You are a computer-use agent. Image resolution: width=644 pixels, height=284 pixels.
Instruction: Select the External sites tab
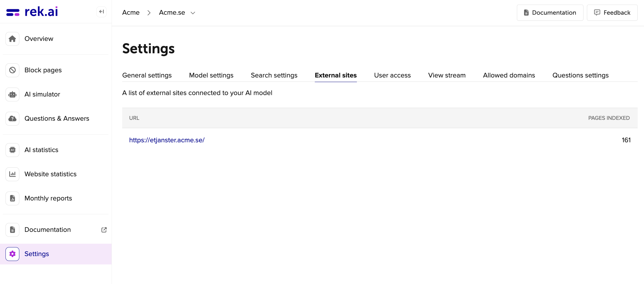coord(336,75)
